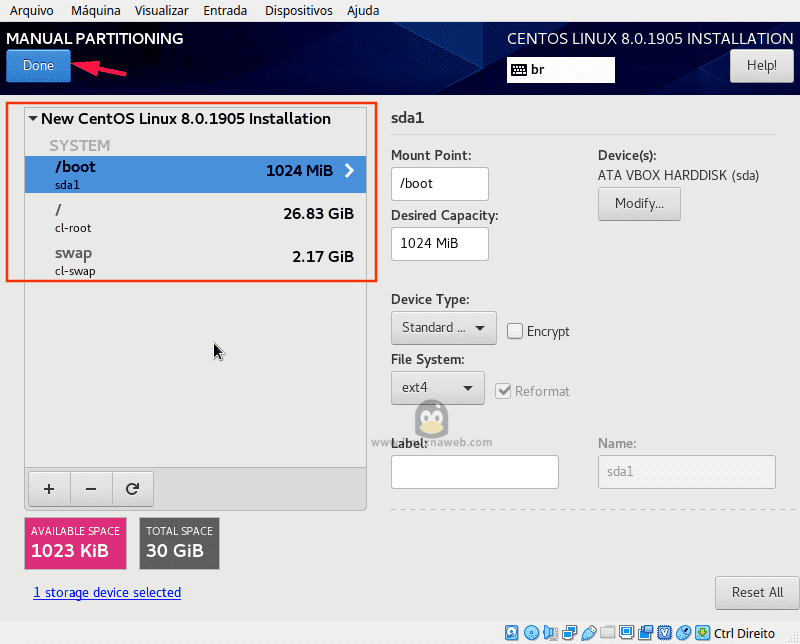Select the /boot sda1 partition row
The height and width of the screenshot is (644, 800).
point(195,175)
